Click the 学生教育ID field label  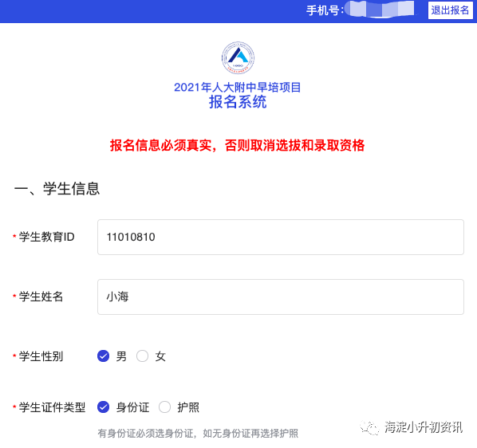coord(46,237)
